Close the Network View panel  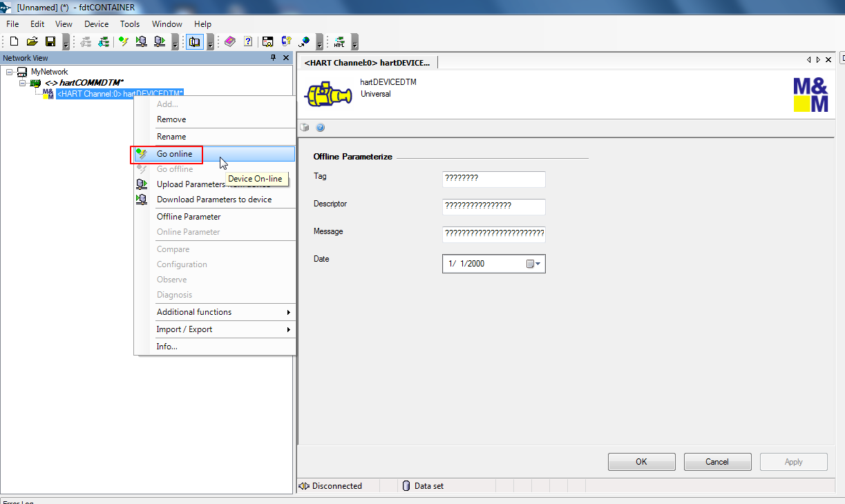coord(287,58)
